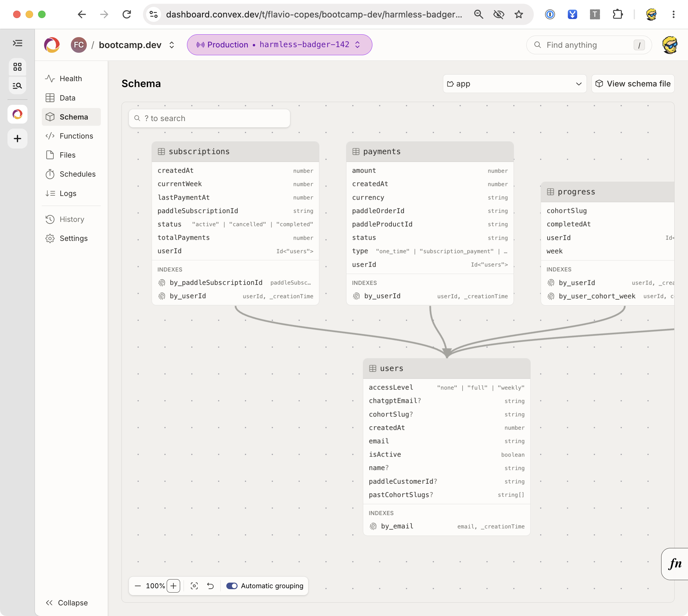Image resolution: width=688 pixels, height=616 pixels.
Task: Open the Schedules page
Action: point(71,174)
